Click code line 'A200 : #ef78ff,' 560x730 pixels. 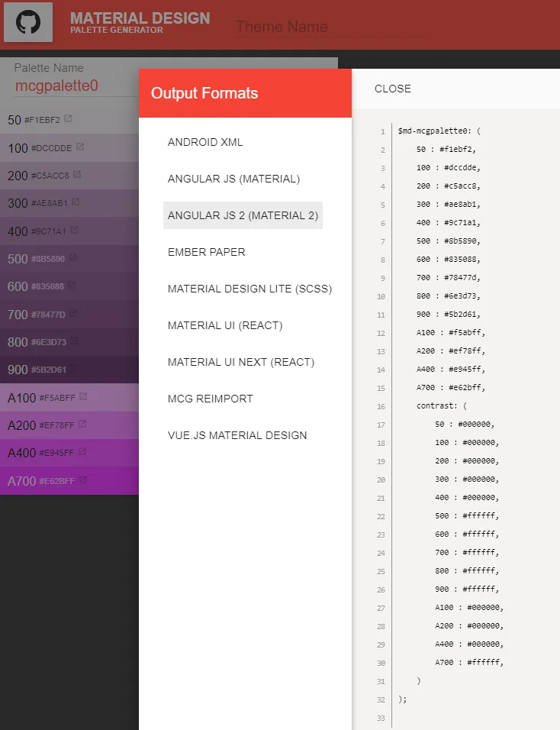pos(451,350)
